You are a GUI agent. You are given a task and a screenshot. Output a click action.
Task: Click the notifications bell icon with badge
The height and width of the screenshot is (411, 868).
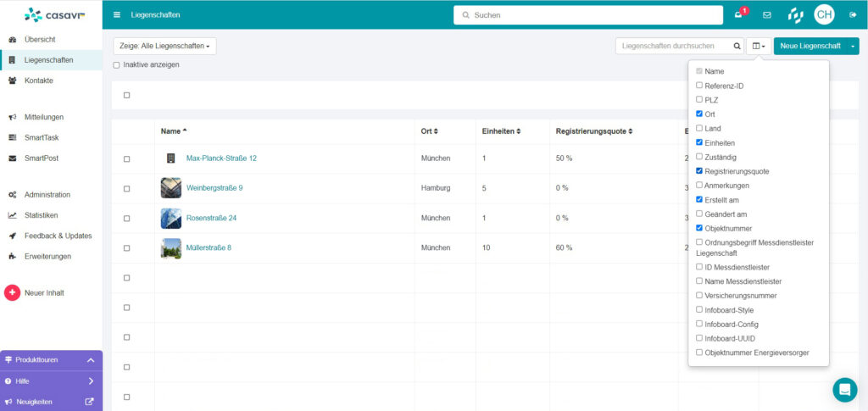[x=739, y=14]
